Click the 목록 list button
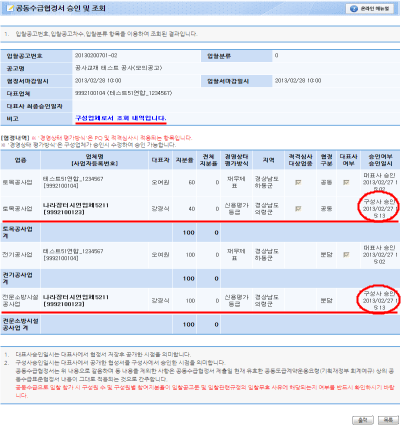The width and height of the screenshot is (404, 429). [x=388, y=420]
